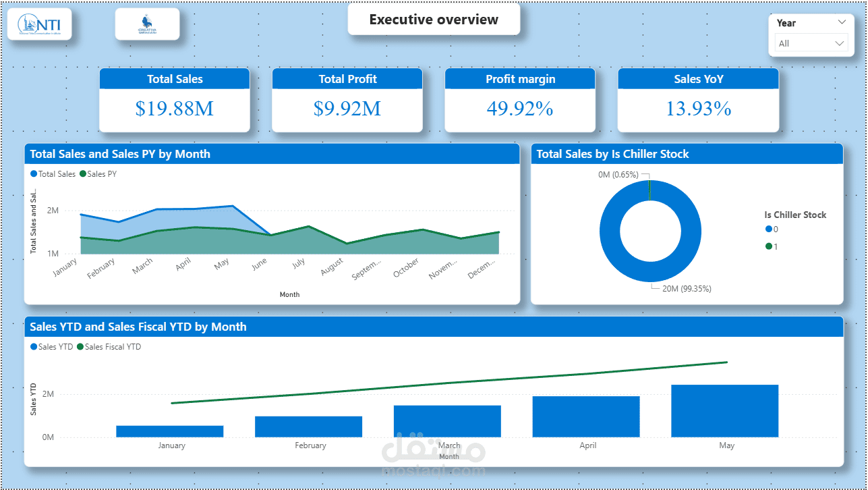The height and width of the screenshot is (490, 868).
Task: Click the 49.92% value
Action: click(x=520, y=109)
